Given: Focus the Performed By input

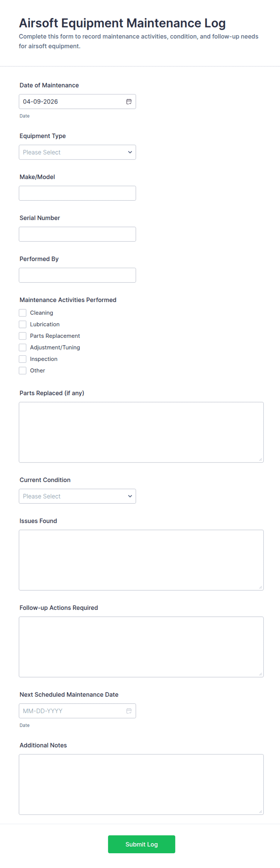Looking at the screenshot, I should pyautogui.click(x=77, y=275).
